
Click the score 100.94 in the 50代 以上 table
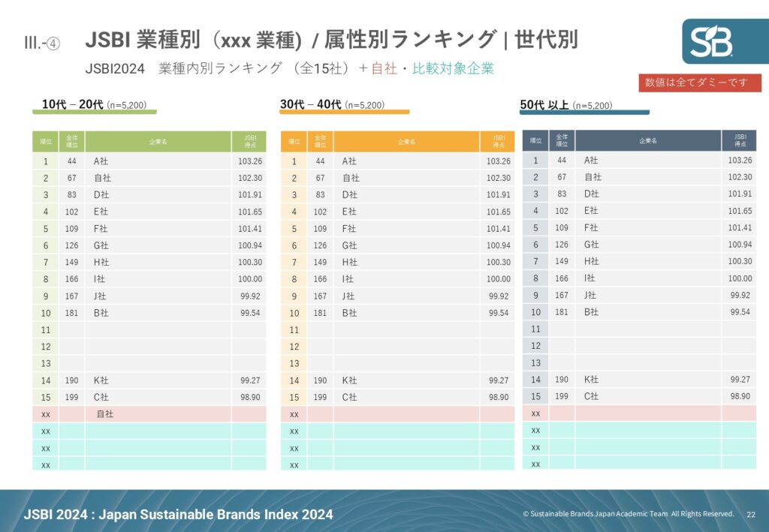pos(740,245)
